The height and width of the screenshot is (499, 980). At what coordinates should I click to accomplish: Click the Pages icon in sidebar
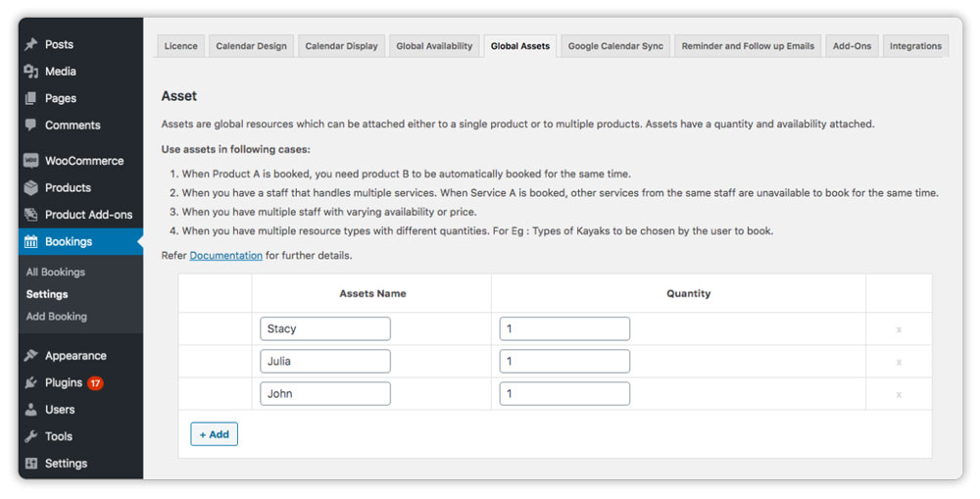(x=30, y=98)
